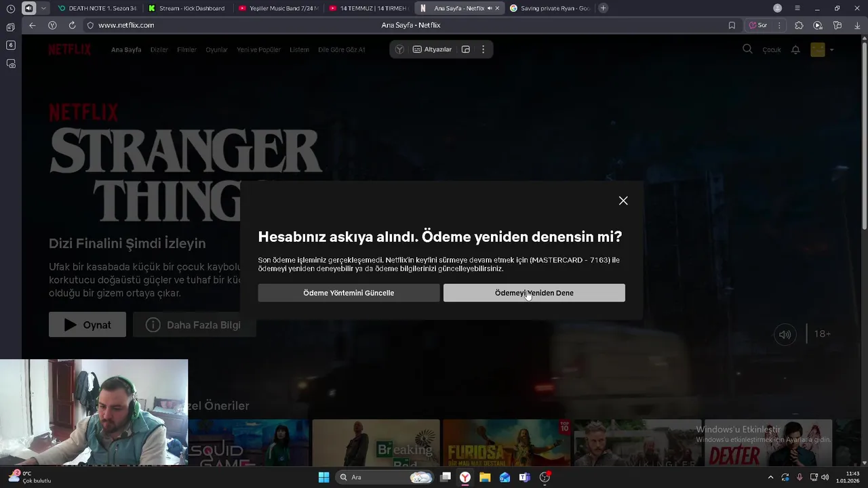Image resolution: width=868 pixels, height=488 pixels.
Task: Click Yandex icon in video overlay bar
Action: pyautogui.click(x=399, y=49)
